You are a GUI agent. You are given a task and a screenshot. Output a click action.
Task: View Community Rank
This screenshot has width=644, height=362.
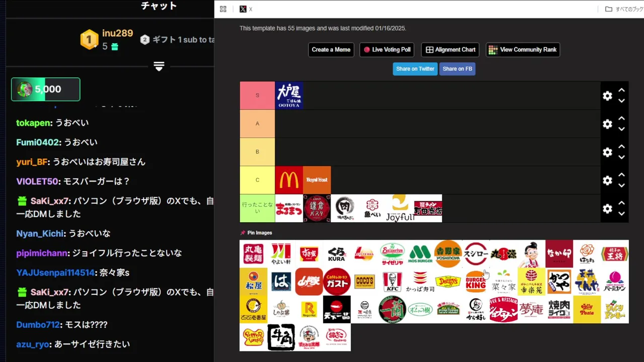pos(523,50)
